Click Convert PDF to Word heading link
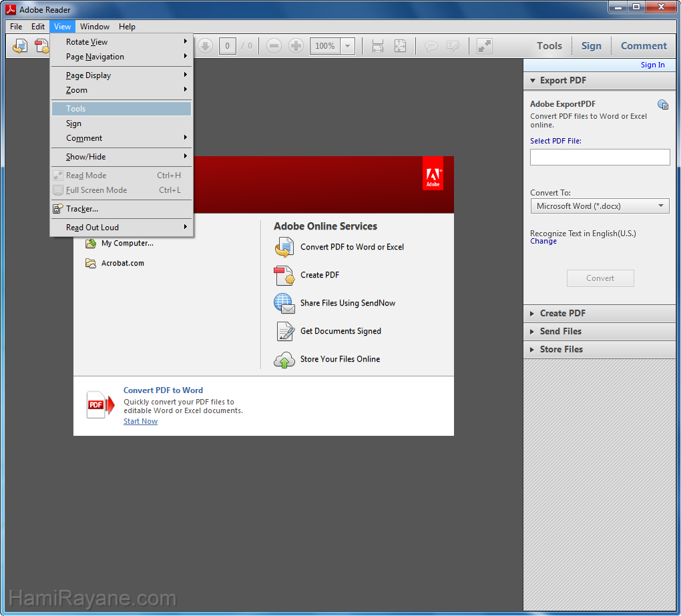 [163, 390]
